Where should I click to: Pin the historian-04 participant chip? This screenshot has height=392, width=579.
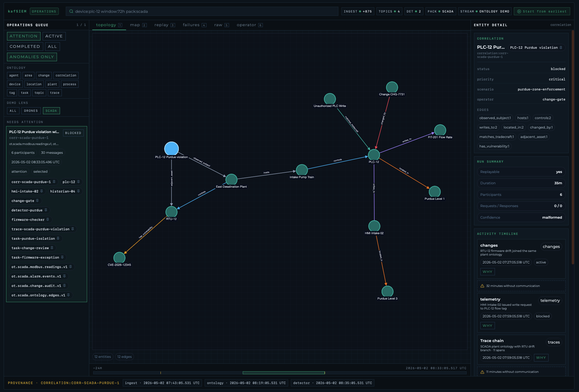coord(78,191)
